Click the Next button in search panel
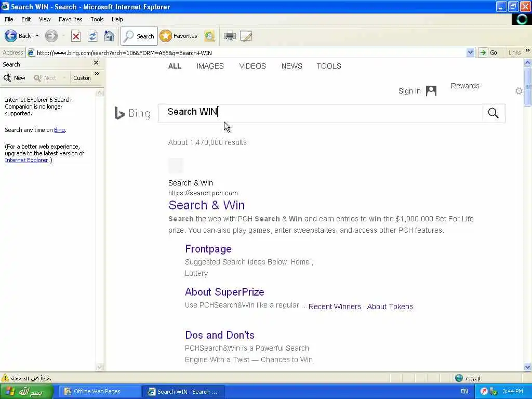Image resolution: width=532 pixels, height=399 pixels. coord(45,78)
